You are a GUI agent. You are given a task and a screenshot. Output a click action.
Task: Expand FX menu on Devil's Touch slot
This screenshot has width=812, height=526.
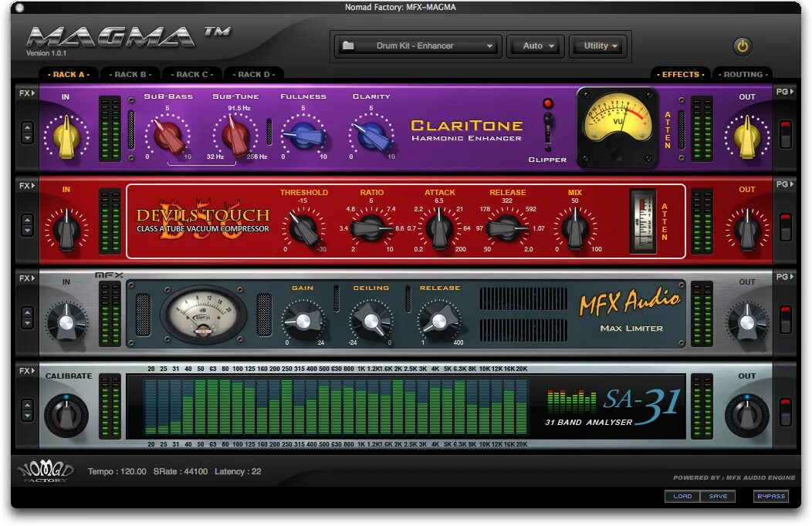coord(27,186)
